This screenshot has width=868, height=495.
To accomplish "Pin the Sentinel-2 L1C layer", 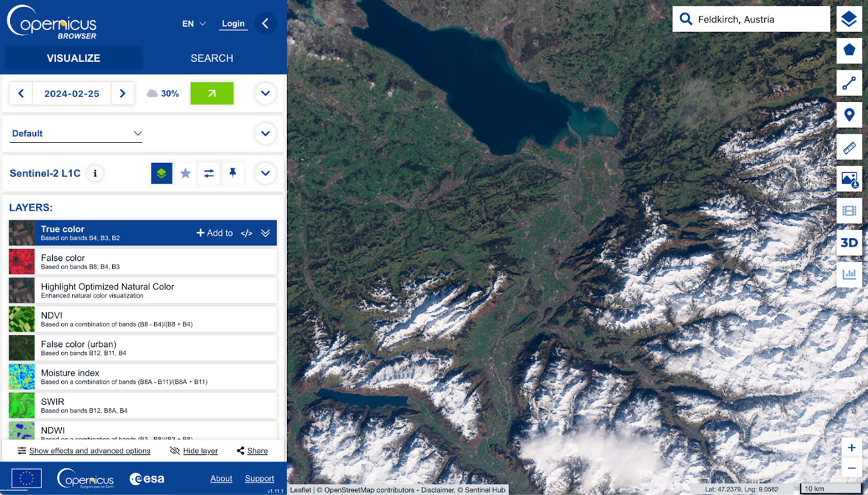I will point(232,173).
